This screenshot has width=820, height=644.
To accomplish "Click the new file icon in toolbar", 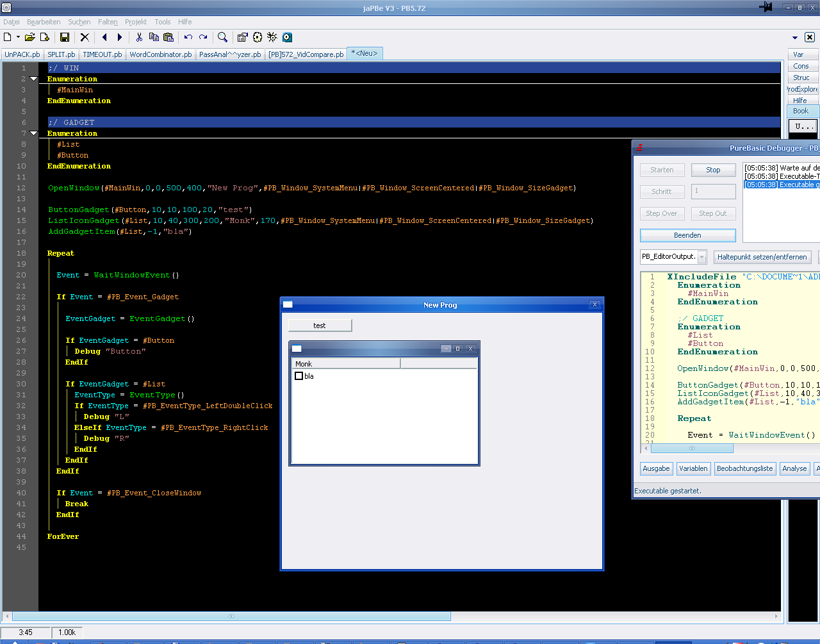I will pos(8,37).
